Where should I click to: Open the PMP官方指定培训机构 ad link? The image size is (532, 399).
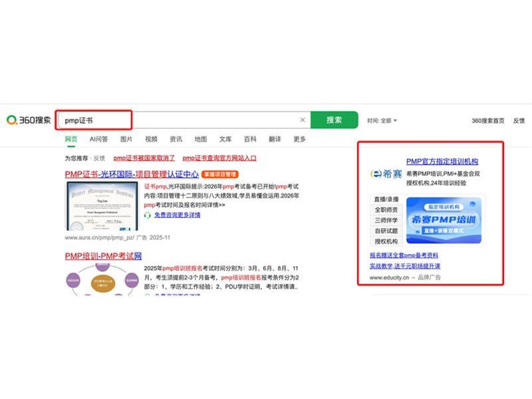442,162
